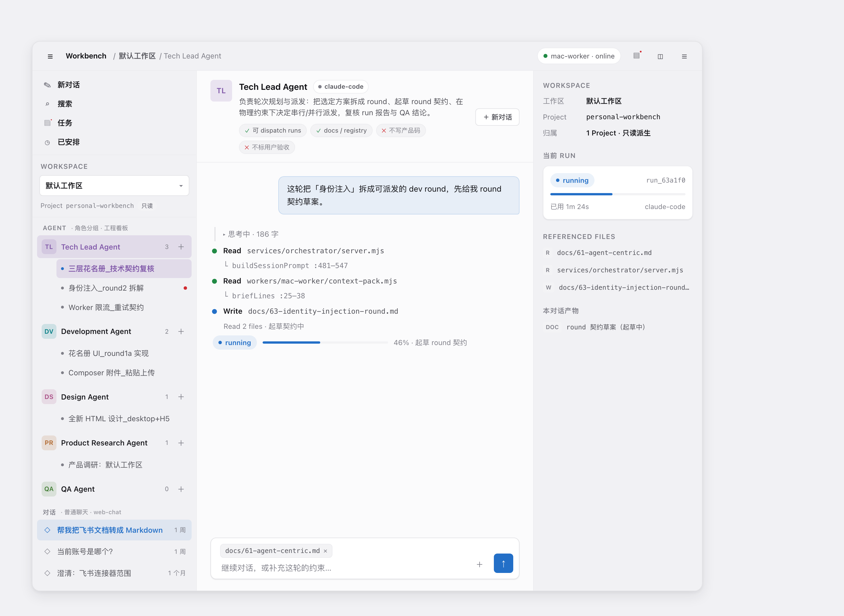Open the round 契约草案 (起草中) document
The height and width of the screenshot is (616, 844).
pos(618,327)
